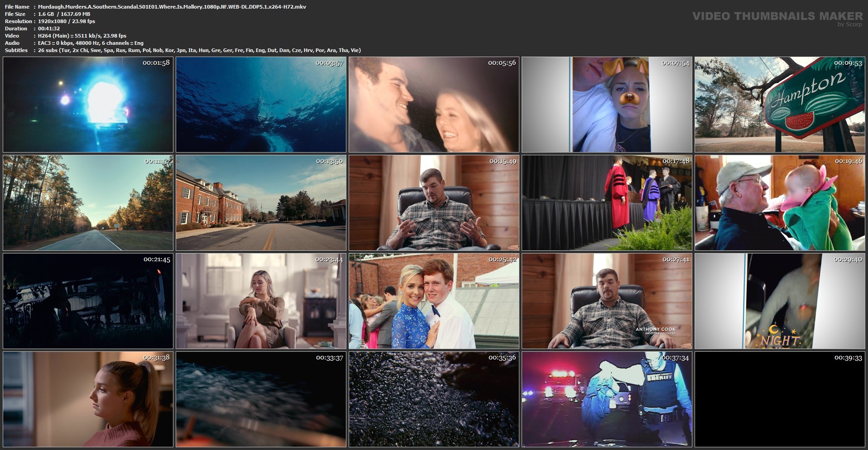This screenshot has height=450, width=868.
Task: Open the sheriff bodycam thumbnail at 00:37:34
Action: 607,399
